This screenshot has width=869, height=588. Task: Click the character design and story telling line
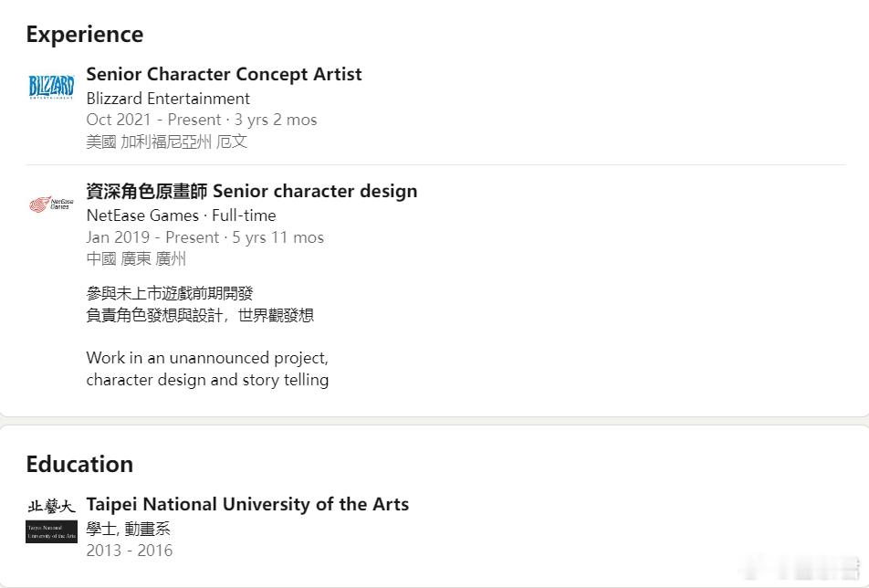207,380
